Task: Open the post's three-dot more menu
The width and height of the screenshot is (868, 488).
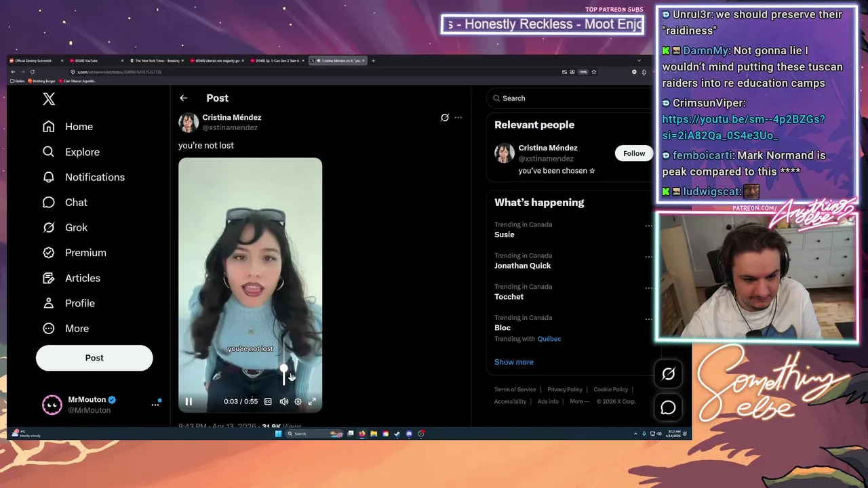Action: click(458, 117)
